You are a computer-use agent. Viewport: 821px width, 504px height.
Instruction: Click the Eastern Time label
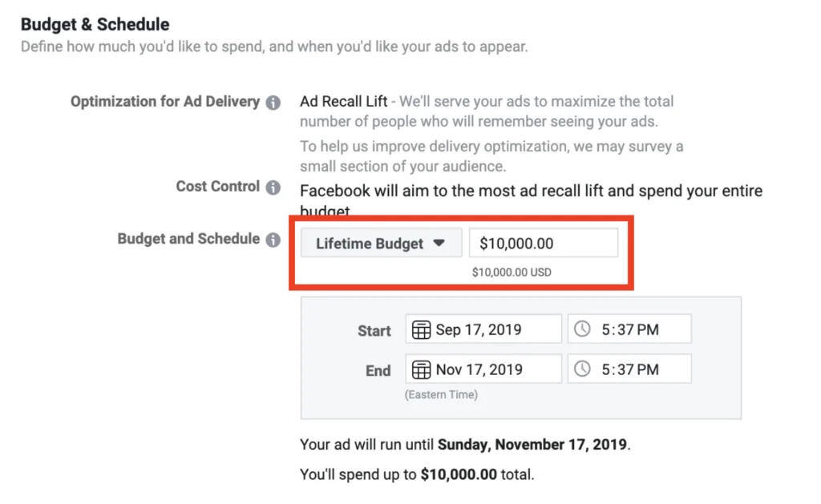441,393
